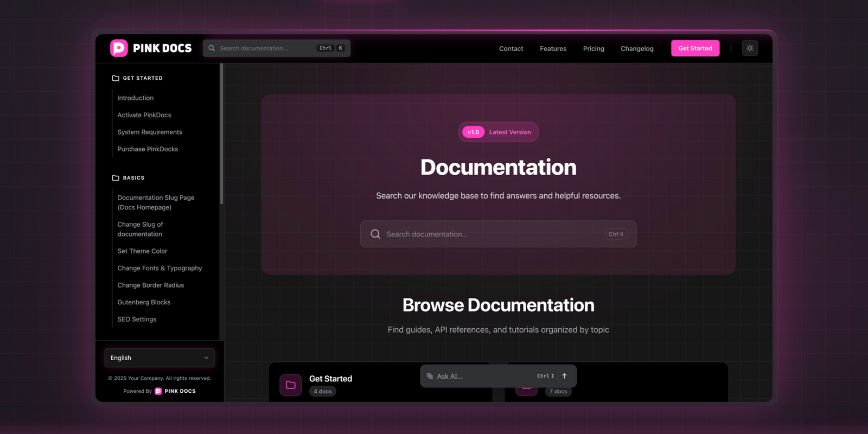
Task: Click the magnifier icon in hero search
Action: point(375,234)
